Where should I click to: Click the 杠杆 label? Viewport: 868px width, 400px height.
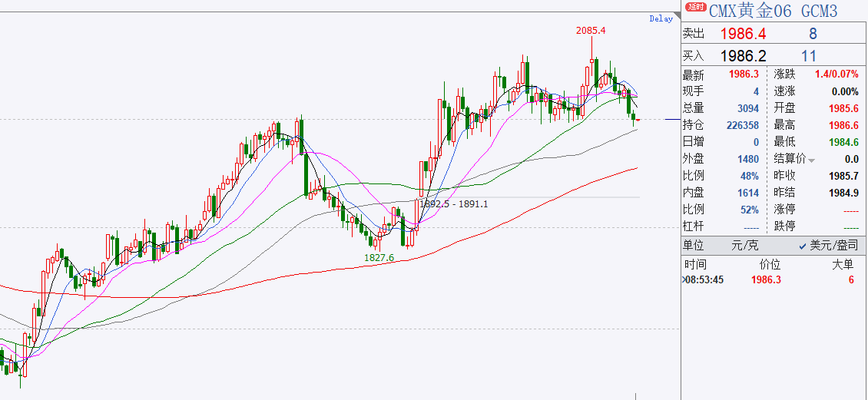[694, 226]
